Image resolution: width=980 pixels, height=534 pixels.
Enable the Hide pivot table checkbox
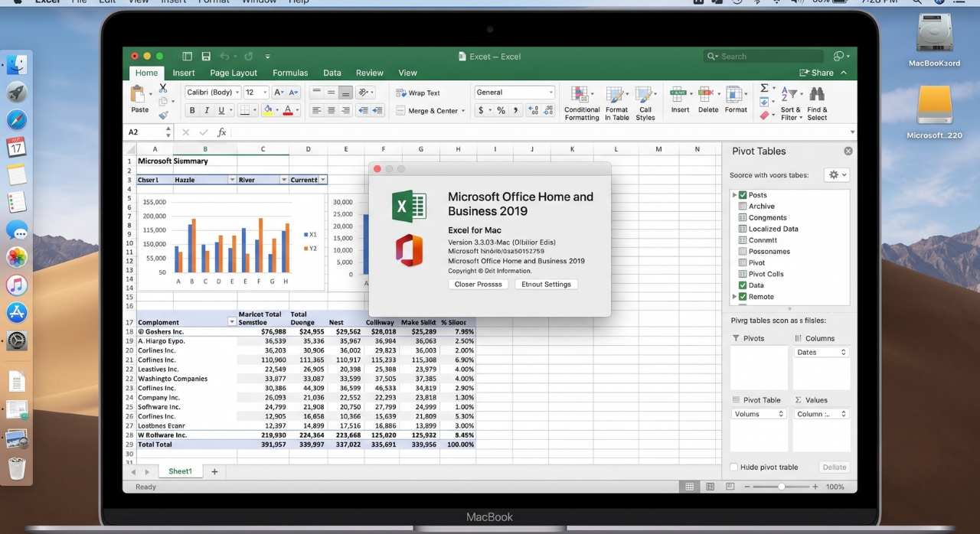tap(734, 467)
